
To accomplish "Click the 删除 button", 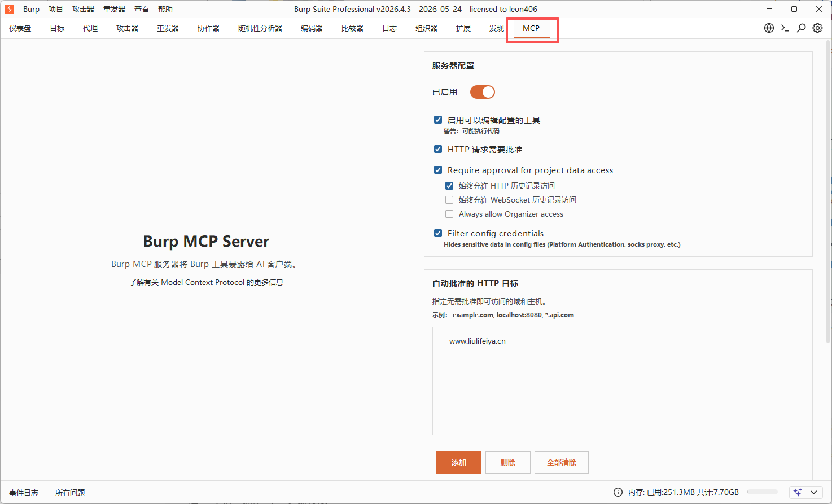I will pos(508,462).
